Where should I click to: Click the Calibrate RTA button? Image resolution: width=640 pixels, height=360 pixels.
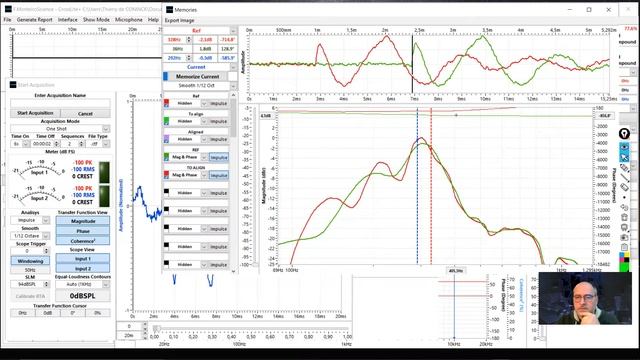point(30,296)
